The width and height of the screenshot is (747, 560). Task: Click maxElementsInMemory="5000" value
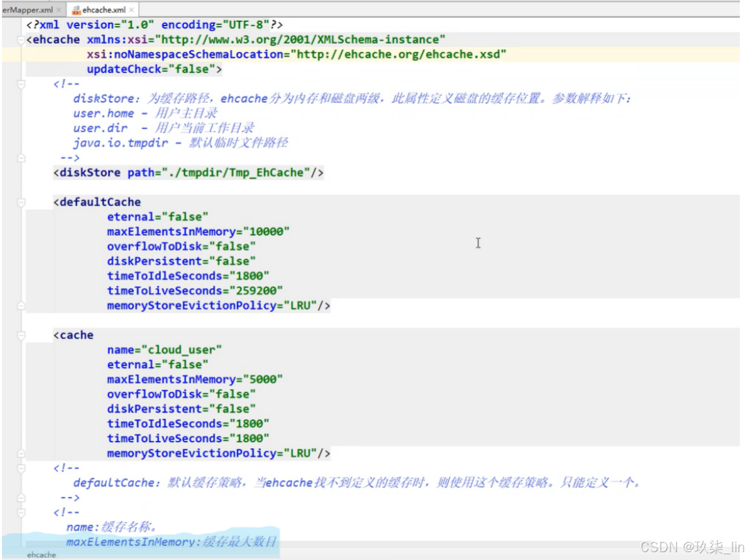[263, 379]
